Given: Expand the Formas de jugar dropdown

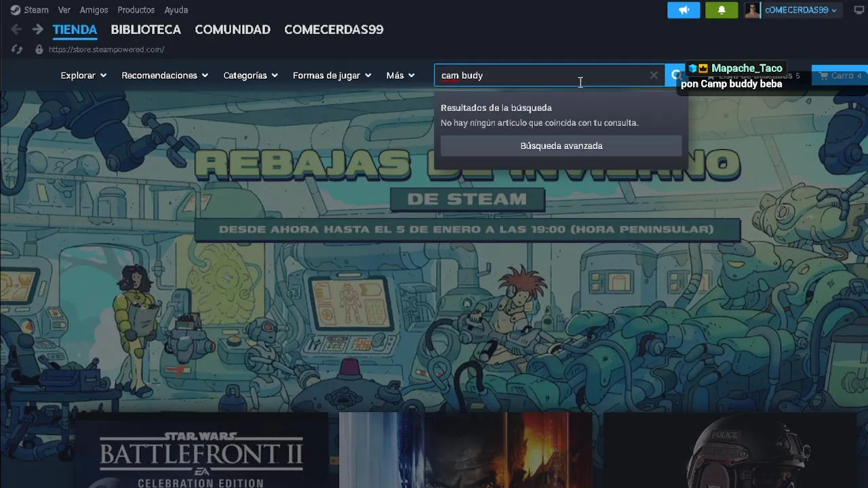Looking at the screenshot, I should tap(332, 75).
